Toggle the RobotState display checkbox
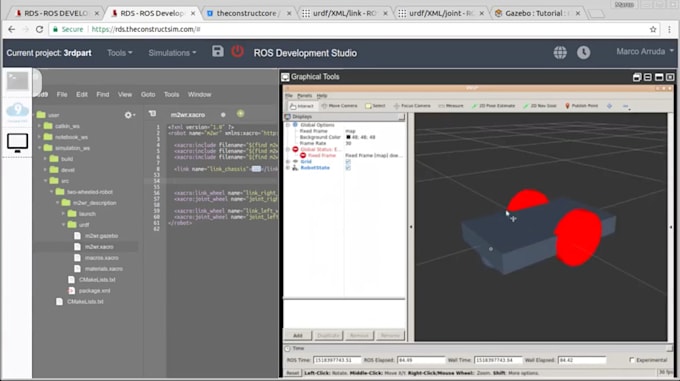Screen dimensions: 680x381 pyautogui.click(x=348, y=168)
